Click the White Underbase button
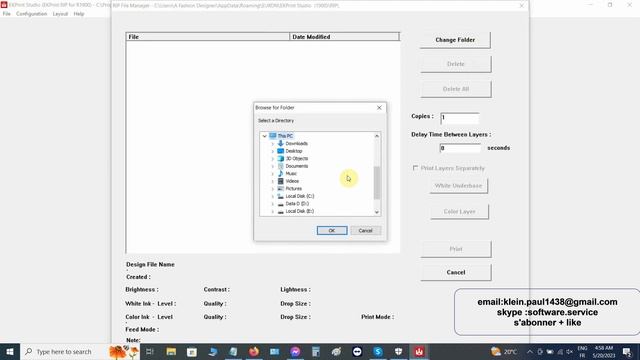 [458, 186]
